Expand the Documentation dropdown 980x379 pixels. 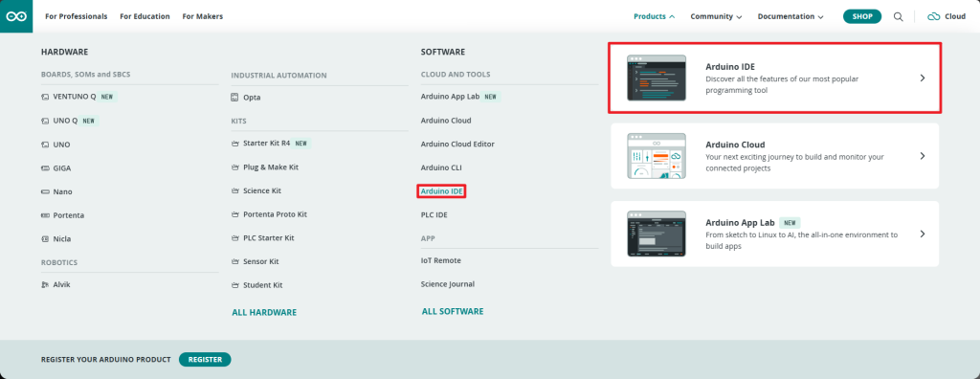791,17
